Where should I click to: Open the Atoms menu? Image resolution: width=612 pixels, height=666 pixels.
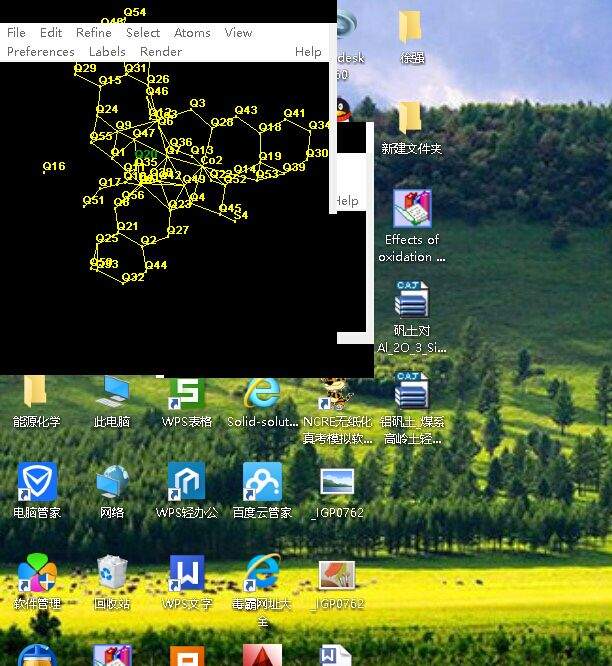click(x=192, y=33)
